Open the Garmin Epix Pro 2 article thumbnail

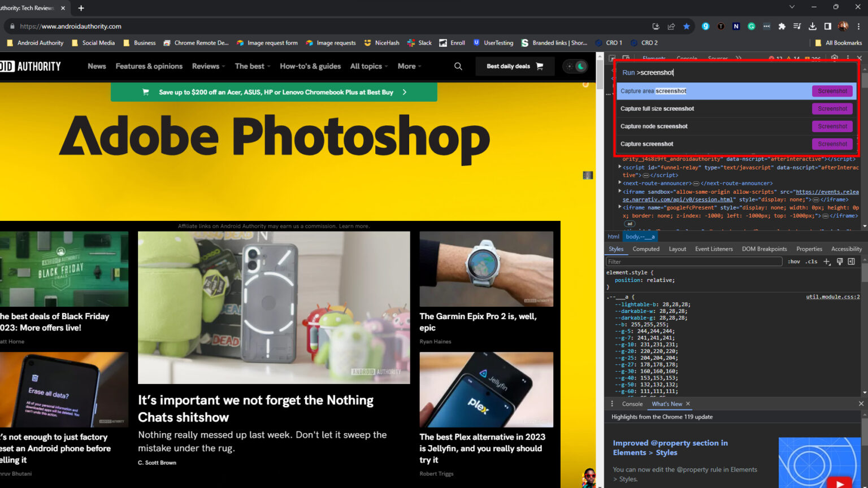click(486, 269)
